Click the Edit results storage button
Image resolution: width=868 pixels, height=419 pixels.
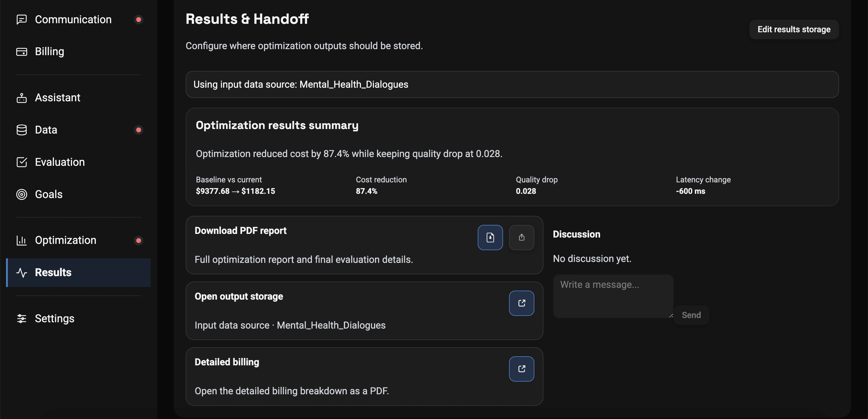point(794,29)
